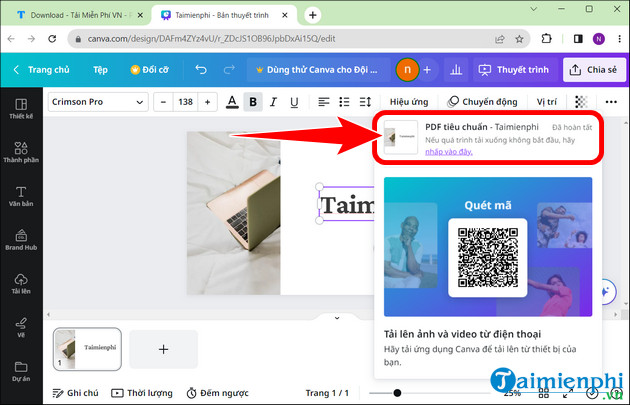630x405 pixels.
Task: Click the undo arrow in Canva header
Action: click(x=201, y=70)
